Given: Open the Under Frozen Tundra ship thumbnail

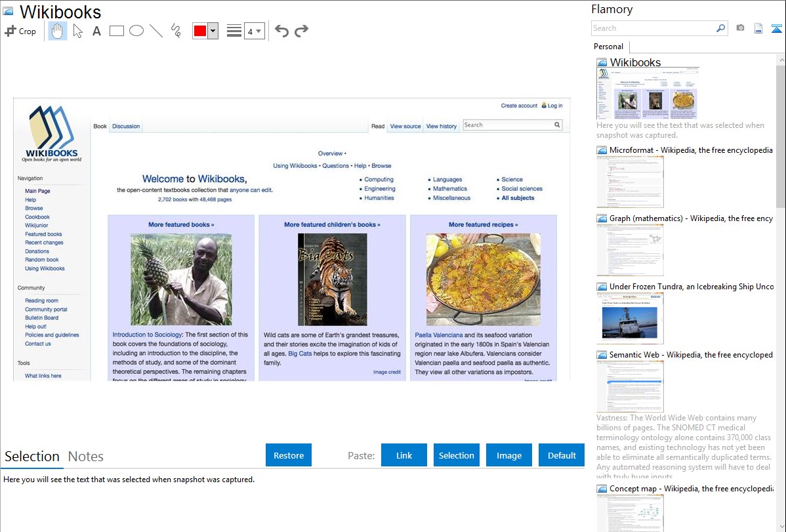Looking at the screenshot, I should pos(630,318).
